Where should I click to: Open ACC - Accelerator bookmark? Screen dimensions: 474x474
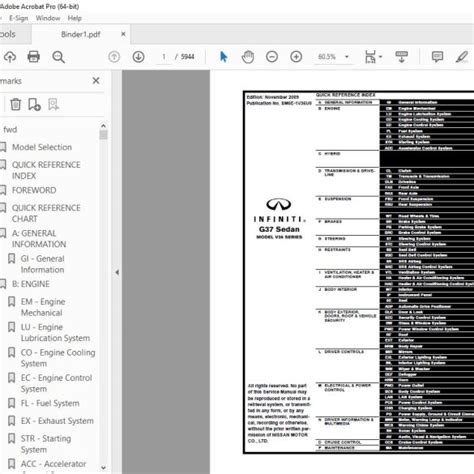[53, 464]
